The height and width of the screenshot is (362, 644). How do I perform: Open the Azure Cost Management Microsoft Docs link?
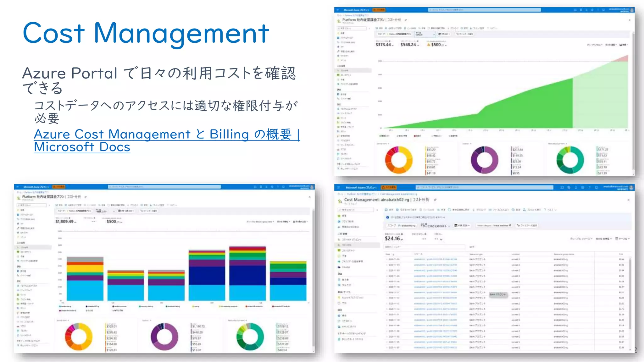pyautogui.click(x=167, y=140)
